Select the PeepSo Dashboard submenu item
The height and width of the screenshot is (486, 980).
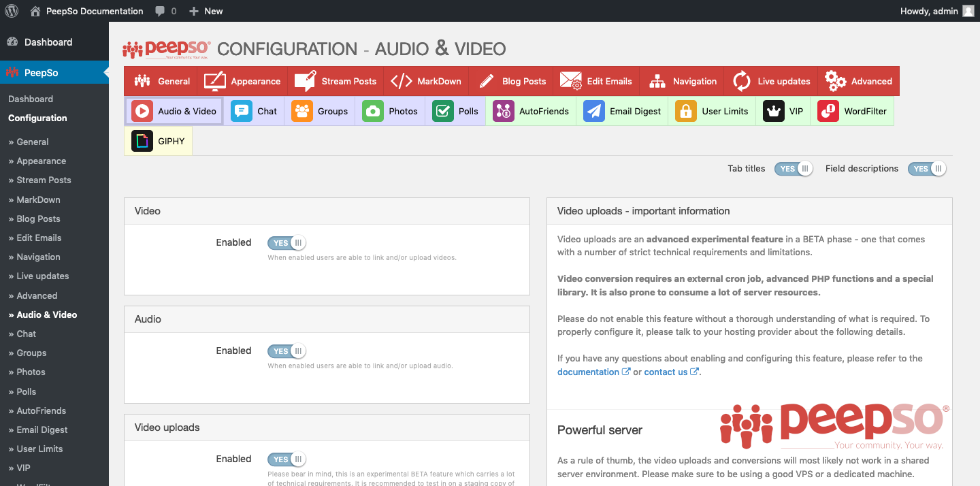pos(31,99)
